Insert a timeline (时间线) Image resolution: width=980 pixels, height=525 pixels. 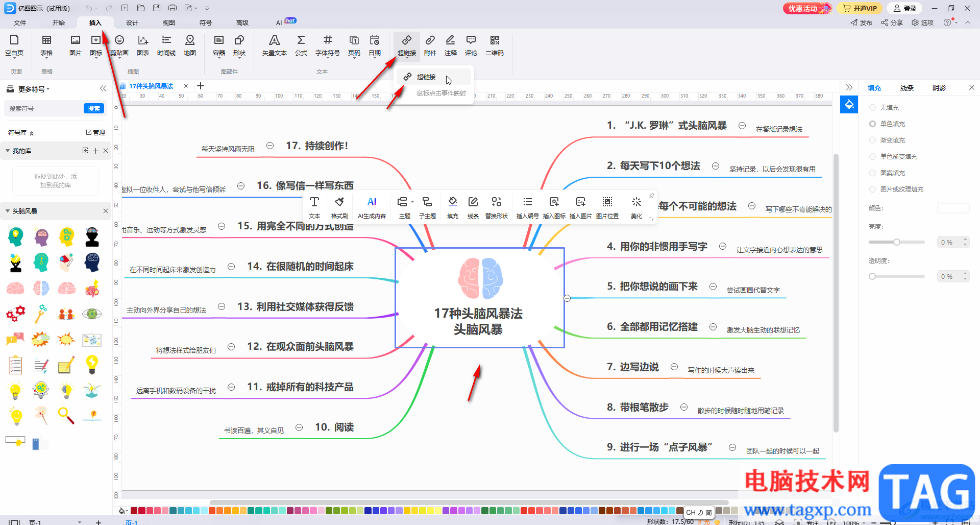pyautogui.click(x=166, y=45)
